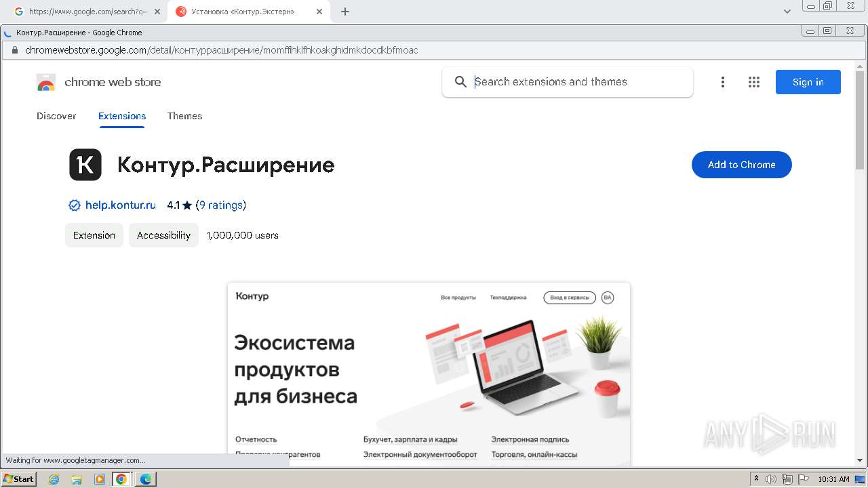Close the Установка Контур.Экстерн tab

coord(319,12)
